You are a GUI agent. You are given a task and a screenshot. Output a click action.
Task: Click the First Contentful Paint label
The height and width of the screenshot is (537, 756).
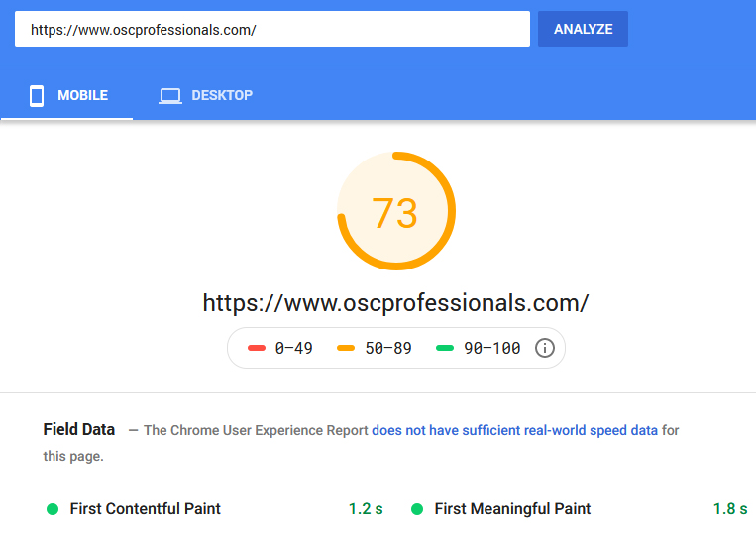(x=145, y=509)
